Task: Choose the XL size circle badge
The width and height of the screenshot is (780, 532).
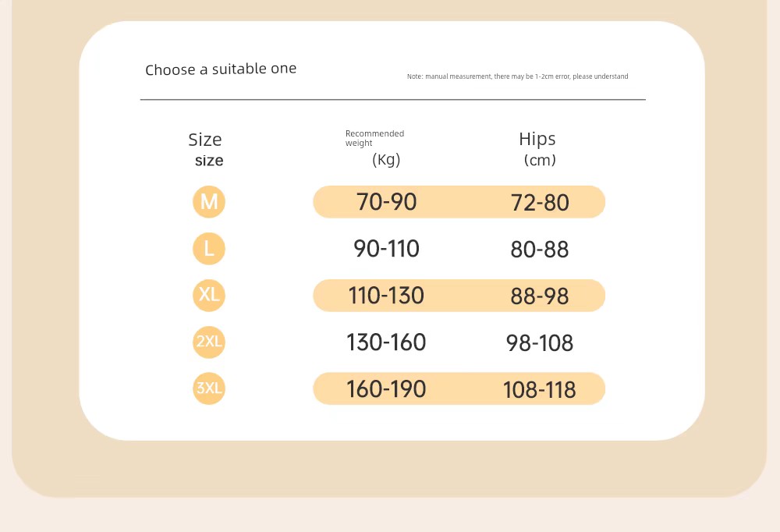Action: click(x=209, y=295)
